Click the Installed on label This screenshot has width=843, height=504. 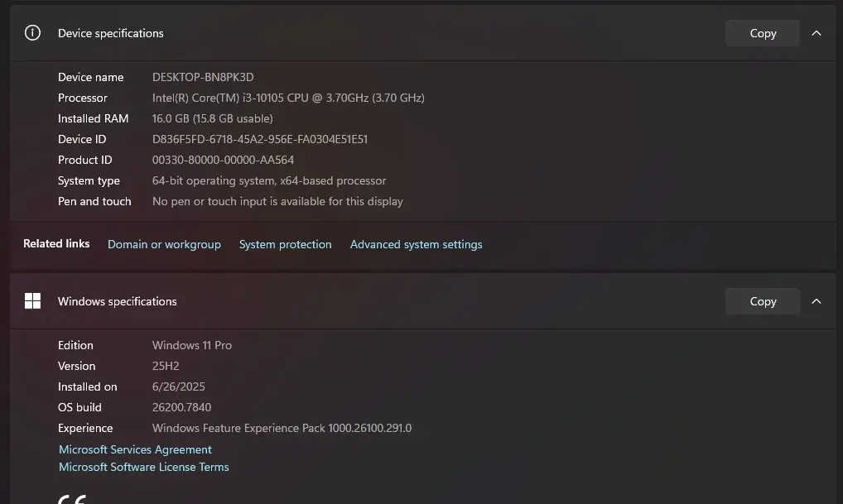click(87, 386)
